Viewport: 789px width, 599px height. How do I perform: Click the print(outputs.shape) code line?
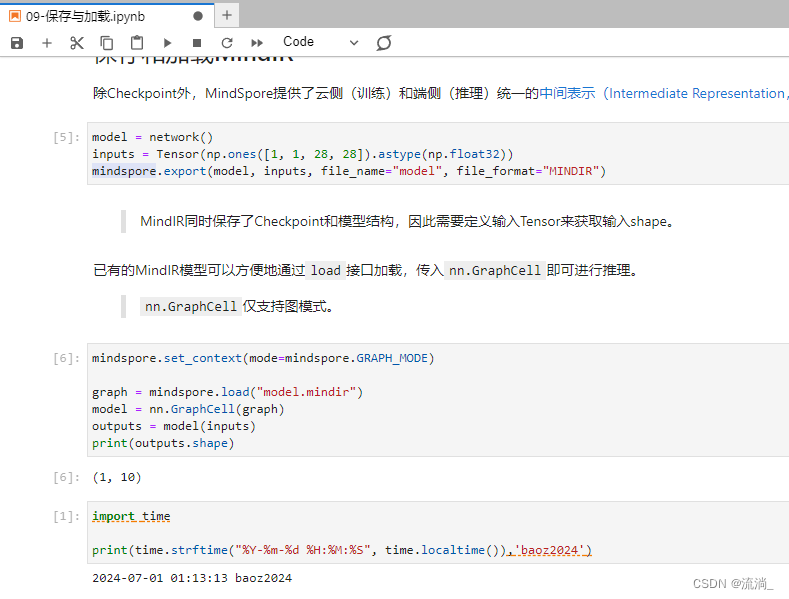point(163,443)
